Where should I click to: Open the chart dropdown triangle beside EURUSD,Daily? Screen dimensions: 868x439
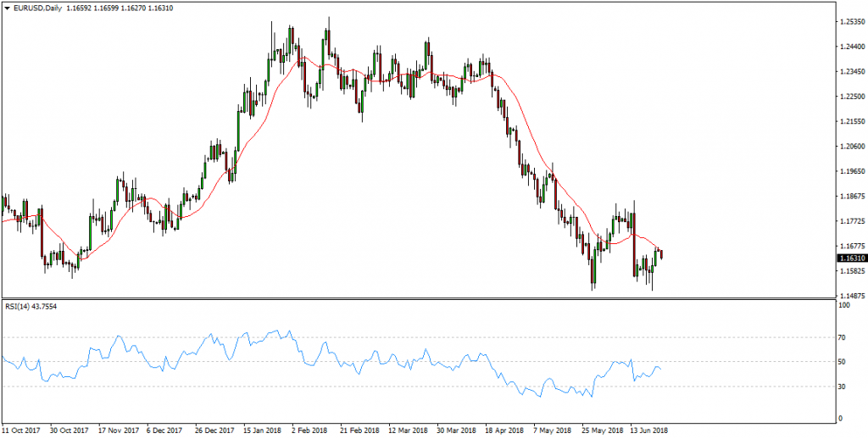[7, 8]
